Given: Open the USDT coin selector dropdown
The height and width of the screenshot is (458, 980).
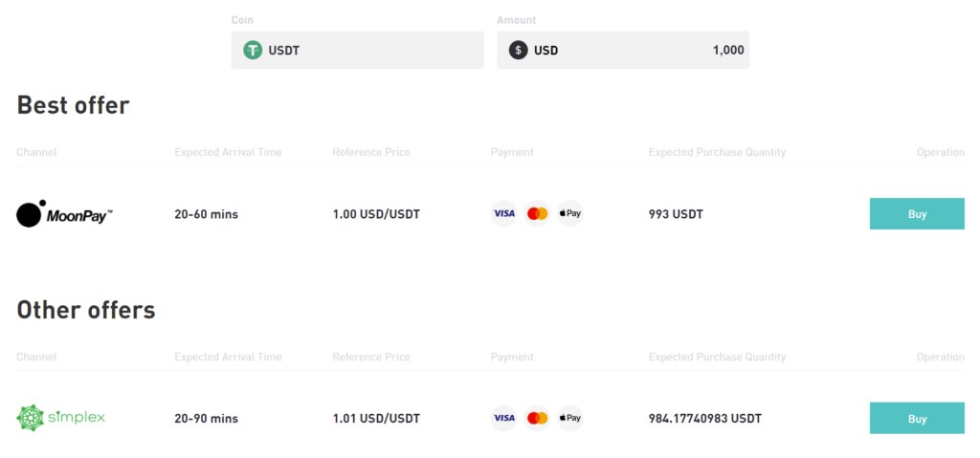Looking at the screenshot, I should pyautogui.click(x=358, y=50).
